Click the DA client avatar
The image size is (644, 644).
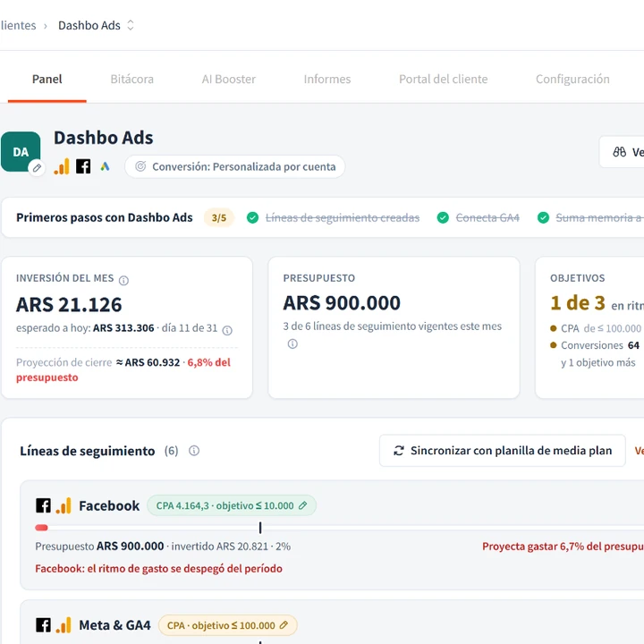(21, 151)
